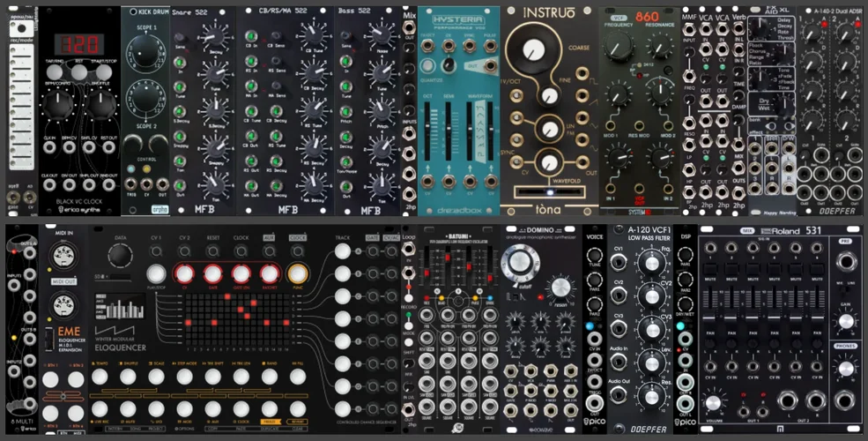Mute channel 6 on the Roland 531

pyautogui.click(x=817, y=269)
